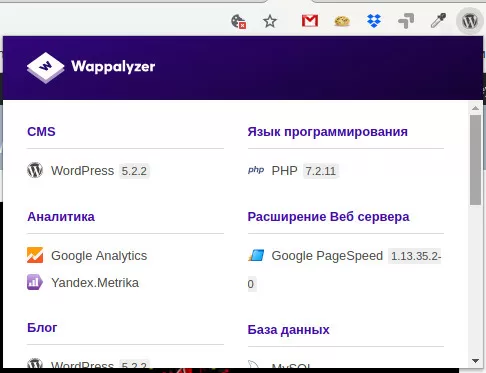Open the Wappalyzer title link

click(x=113, y=67)
